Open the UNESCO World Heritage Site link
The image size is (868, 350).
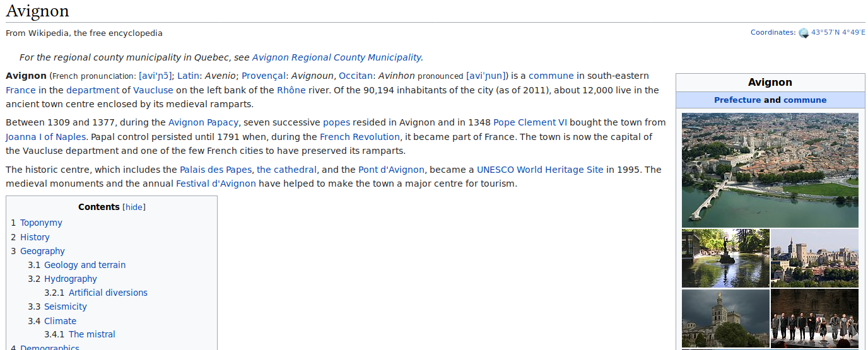pyautogui.click(x=540, y=170)
